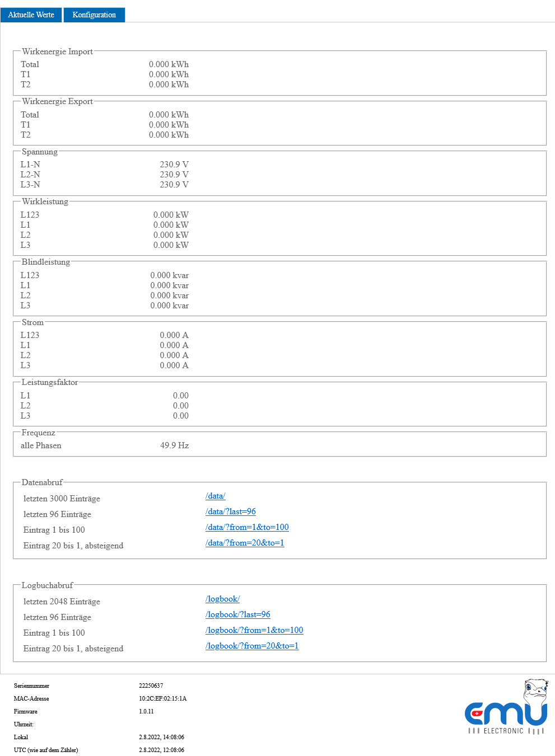Follow the /logbook/?last=96 link
The height and width of the screenshot is (756, 555).
point(237,614)
